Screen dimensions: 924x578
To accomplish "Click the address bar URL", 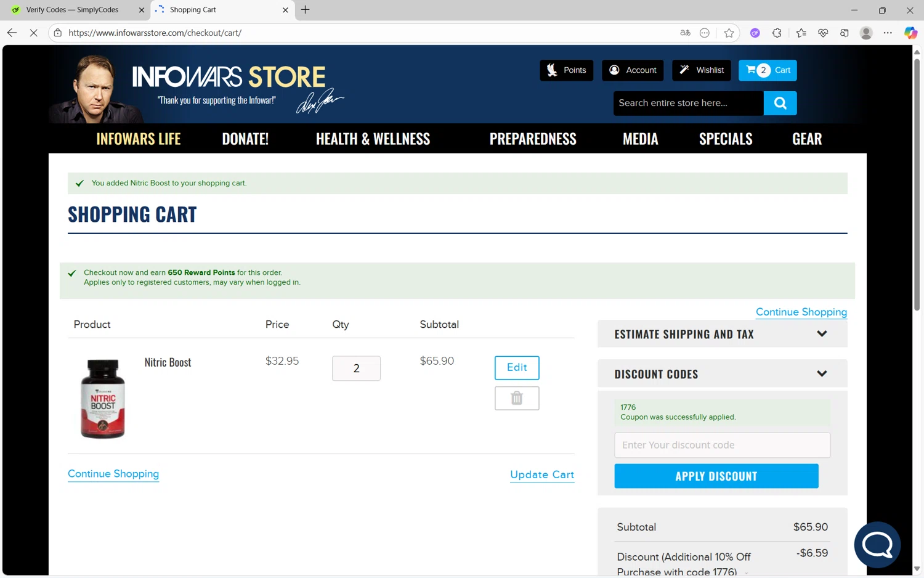I will point(155,33).
